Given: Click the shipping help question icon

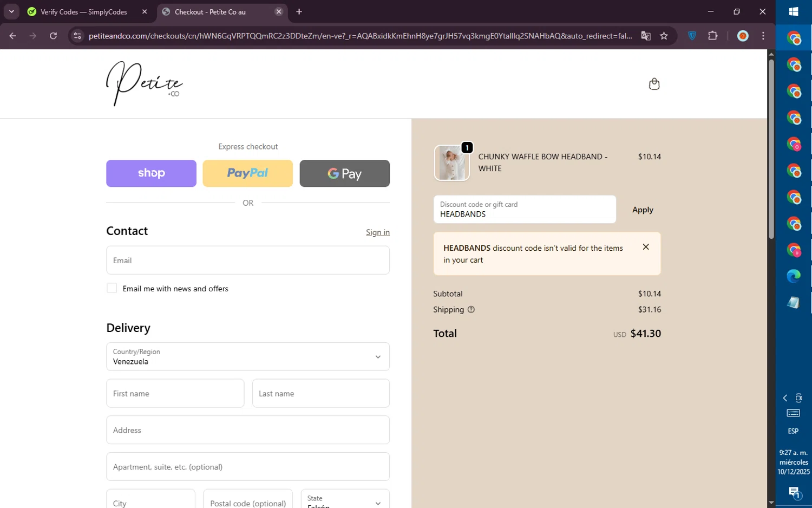Looking at the screenshot, I should point(471,310).
